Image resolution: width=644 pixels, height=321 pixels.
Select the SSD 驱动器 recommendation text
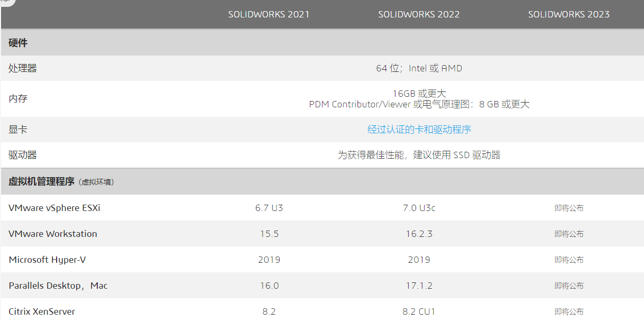click(419, 155)
